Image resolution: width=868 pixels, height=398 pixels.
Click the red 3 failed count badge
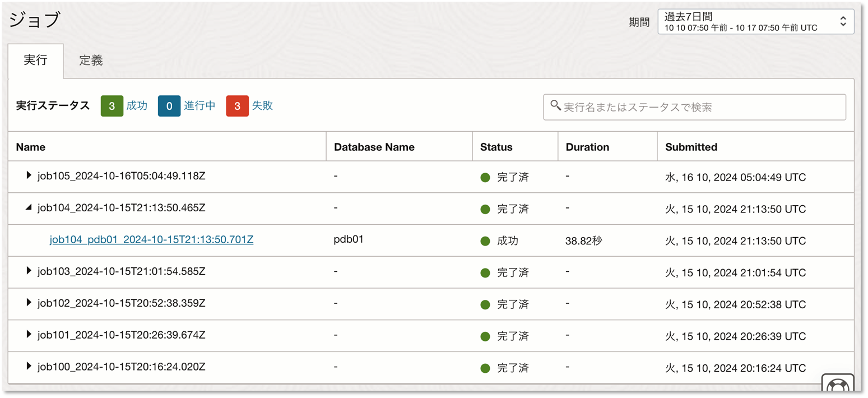click(x=237, y=106)
